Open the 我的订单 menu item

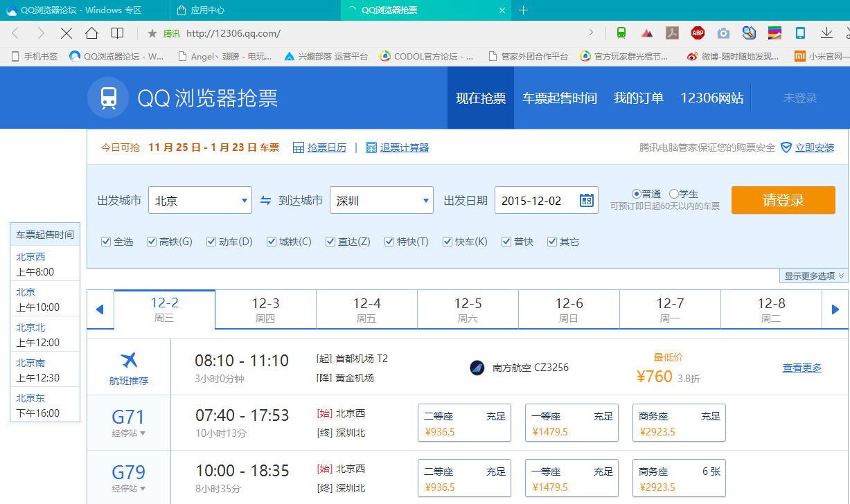coord(638,98)
